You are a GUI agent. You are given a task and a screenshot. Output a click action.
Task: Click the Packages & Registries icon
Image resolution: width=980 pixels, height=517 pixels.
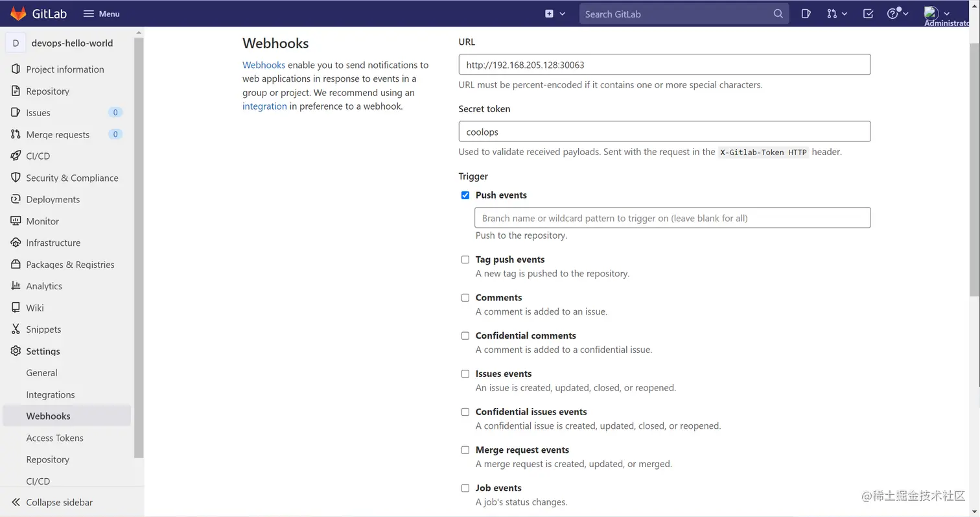16,264
